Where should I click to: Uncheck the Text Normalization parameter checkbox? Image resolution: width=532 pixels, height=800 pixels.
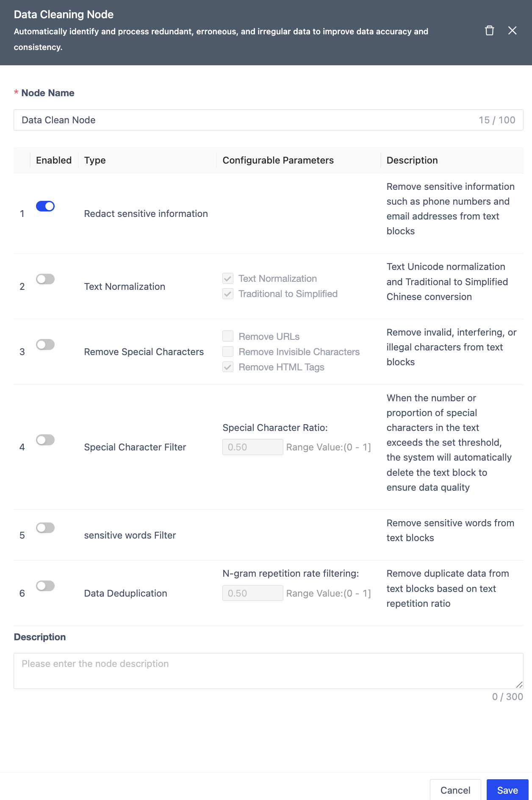click(x=228, y=278)
